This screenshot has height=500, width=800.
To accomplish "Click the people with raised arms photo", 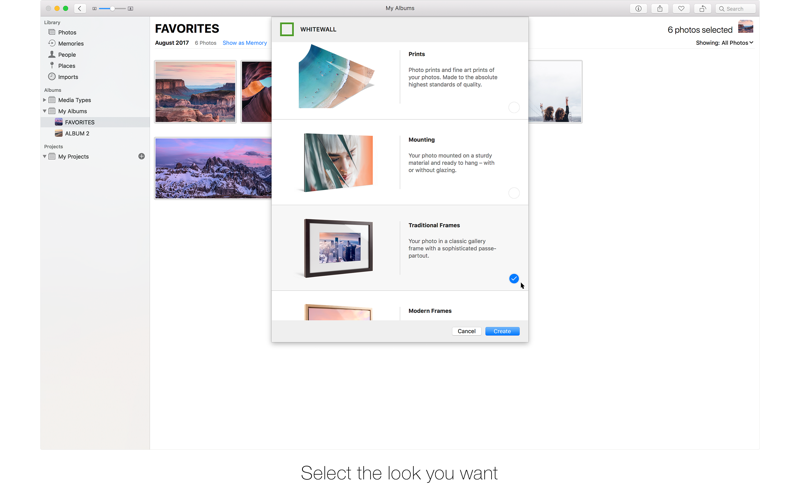I will (555, 92).
